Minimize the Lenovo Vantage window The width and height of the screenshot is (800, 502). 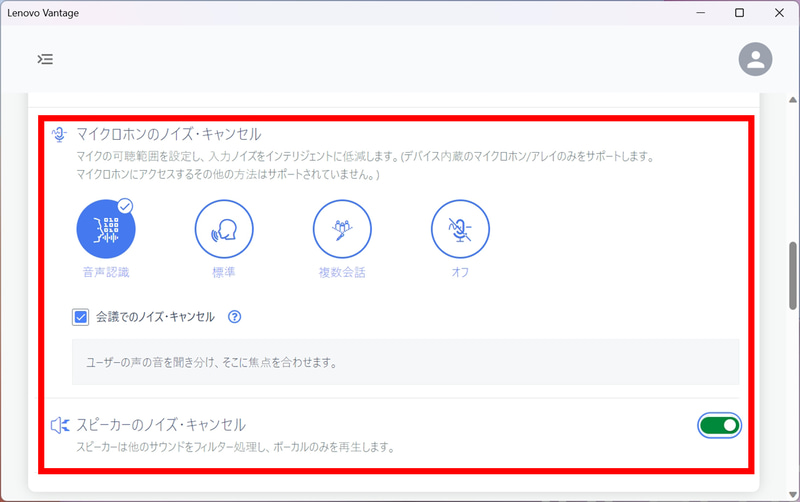pyautogui.click(x=701, y=13)
